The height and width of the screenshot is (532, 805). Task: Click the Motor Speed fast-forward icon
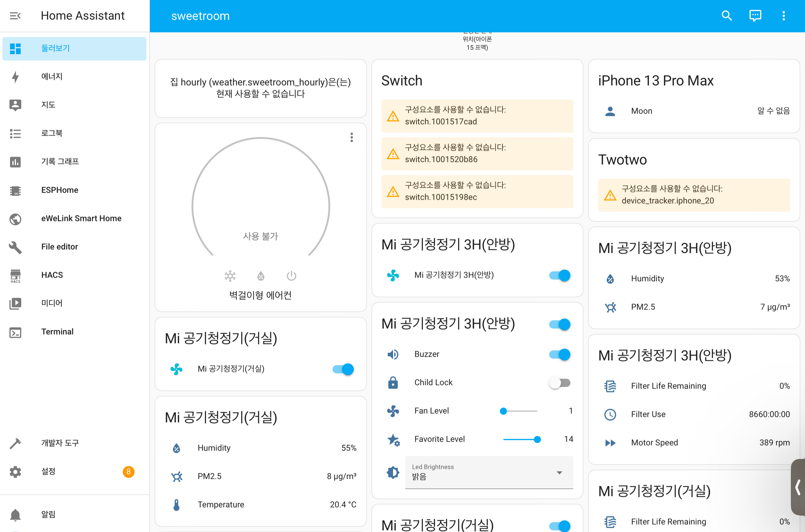(610, 443)
